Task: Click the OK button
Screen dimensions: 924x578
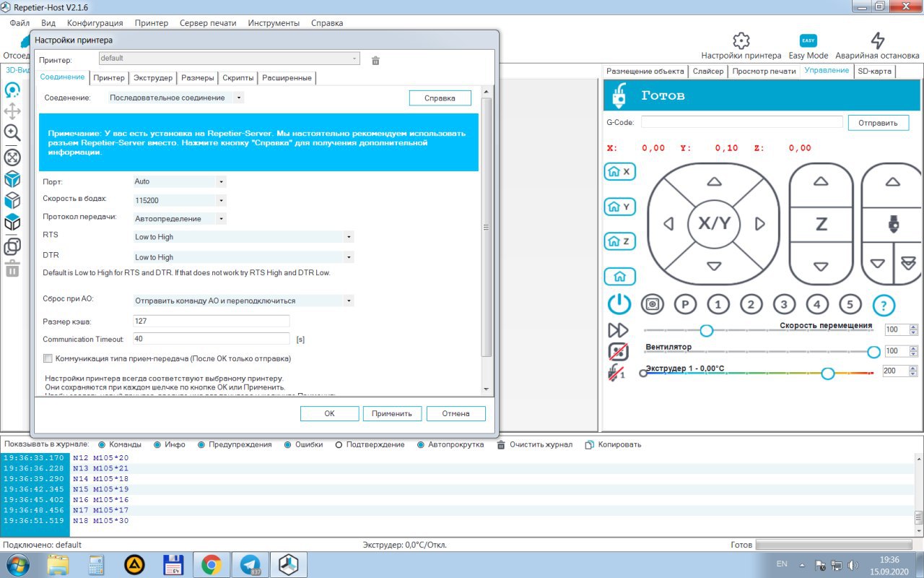Action: [x=329, y=413]
